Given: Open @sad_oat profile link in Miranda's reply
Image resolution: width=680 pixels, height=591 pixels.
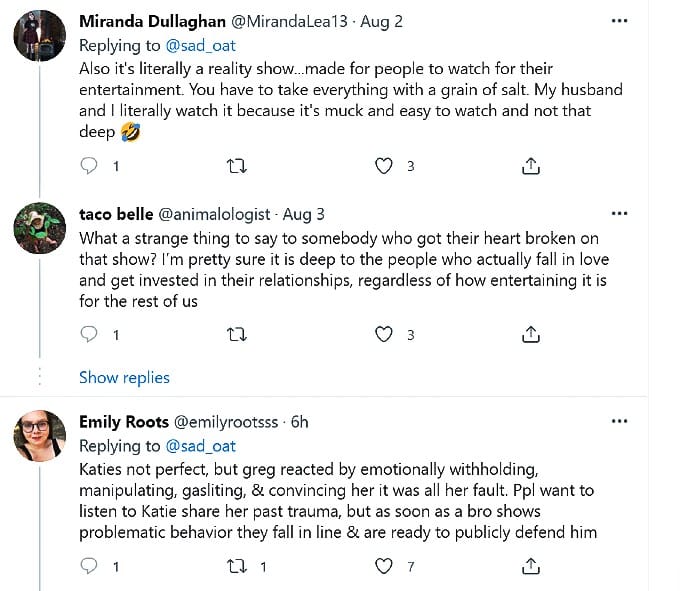Looking at the screenshot, I should [x=200, y=45].
